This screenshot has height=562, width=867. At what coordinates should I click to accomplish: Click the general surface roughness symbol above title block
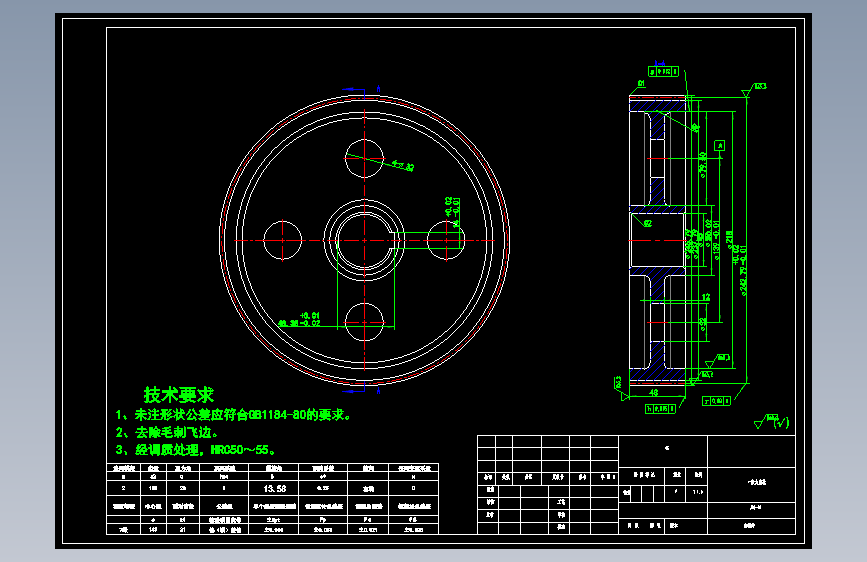pyautogui.click(x=771, y=422)
